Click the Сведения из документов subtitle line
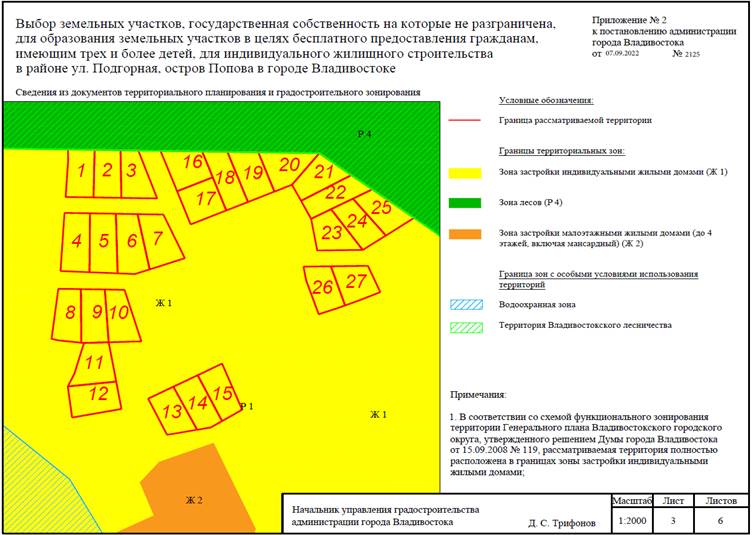Viewport: 752px width, 535px height. 218,93
